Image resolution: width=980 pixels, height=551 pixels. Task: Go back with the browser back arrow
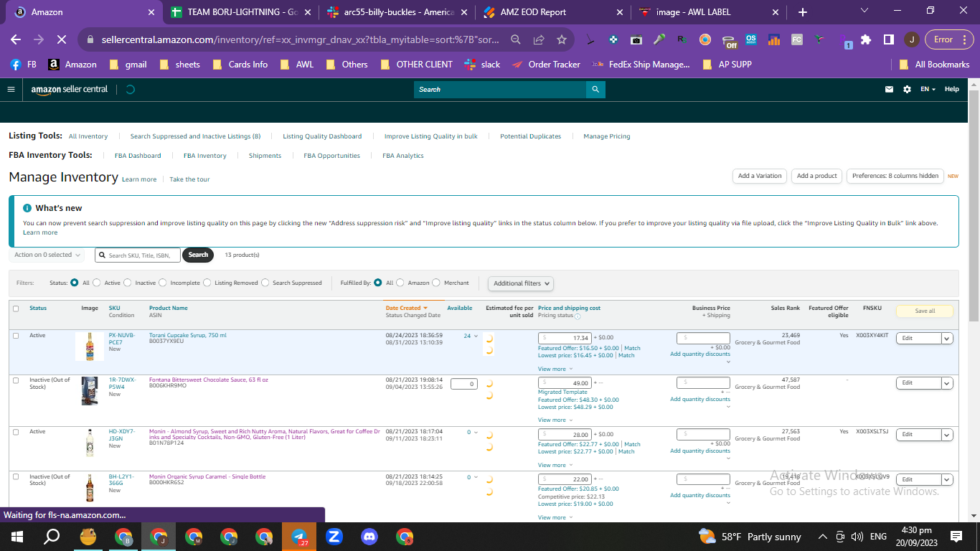pyautogui.click(x=16, y=39)
